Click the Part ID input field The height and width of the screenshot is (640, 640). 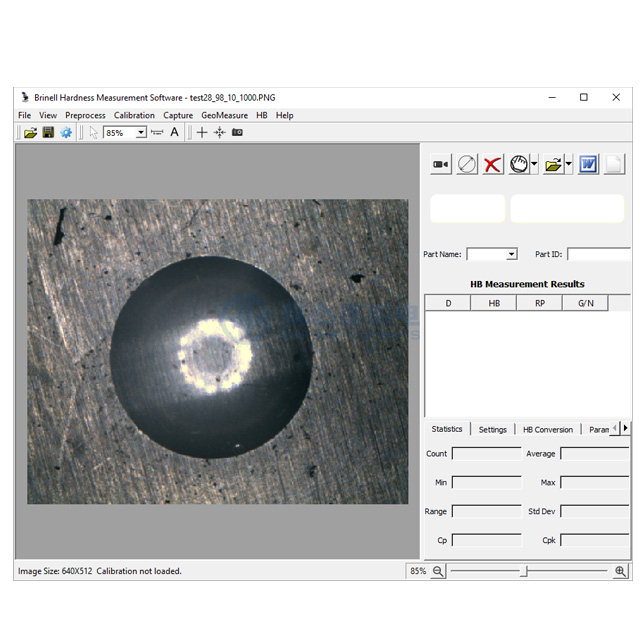click(x=598, y=254)
